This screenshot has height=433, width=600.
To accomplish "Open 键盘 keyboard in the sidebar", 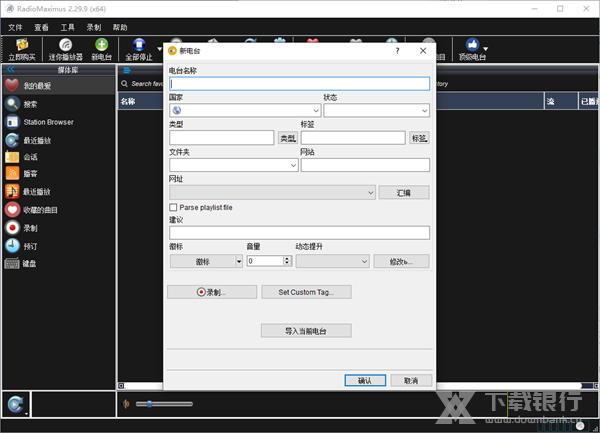I will (x=59, y=264).
